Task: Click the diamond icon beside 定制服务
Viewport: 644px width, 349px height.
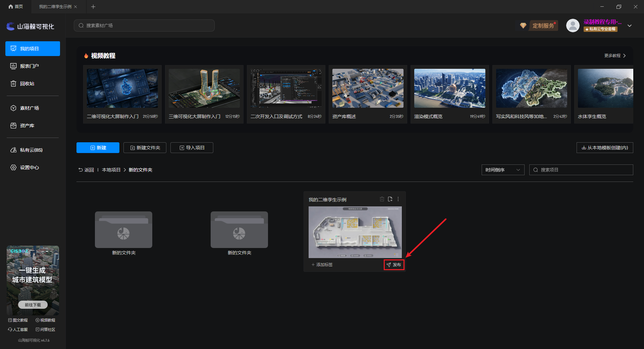Action: click(523, 26)
